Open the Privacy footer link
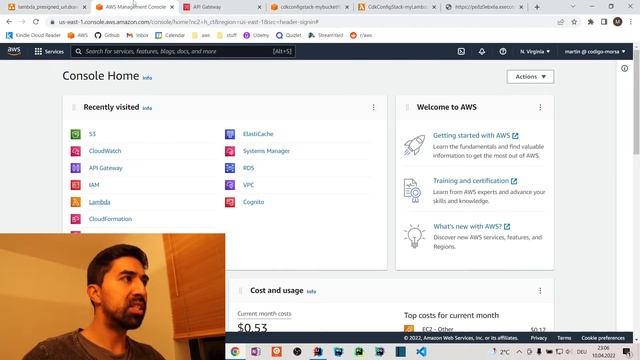Image resolution: width=640 pixels, height=360 pixels. tap(538, 338)
